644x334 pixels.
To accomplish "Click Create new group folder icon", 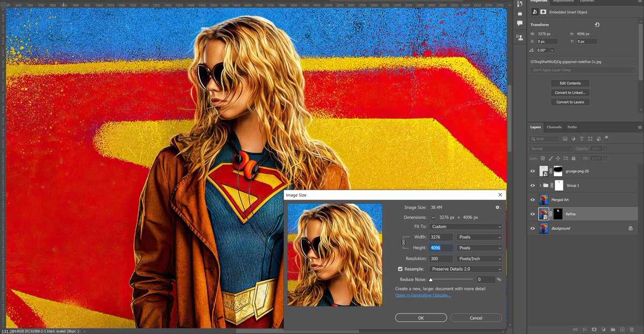I will point(613,330).
